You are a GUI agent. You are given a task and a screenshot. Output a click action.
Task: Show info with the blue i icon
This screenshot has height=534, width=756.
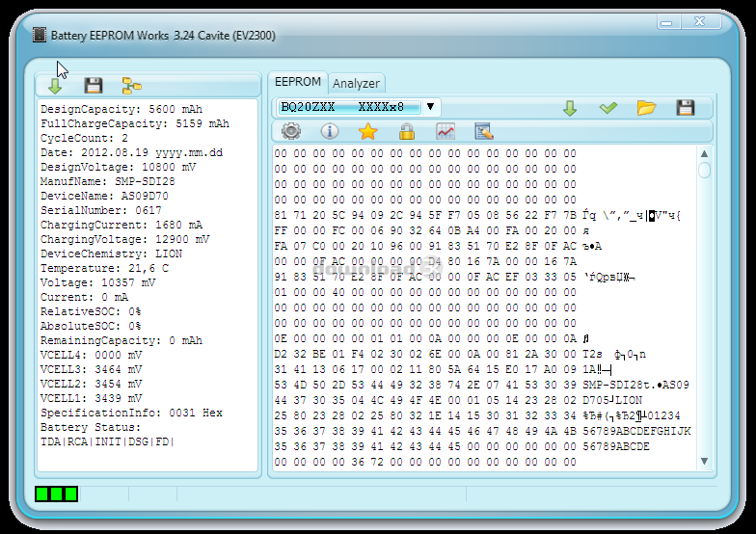tap(330, 132)
